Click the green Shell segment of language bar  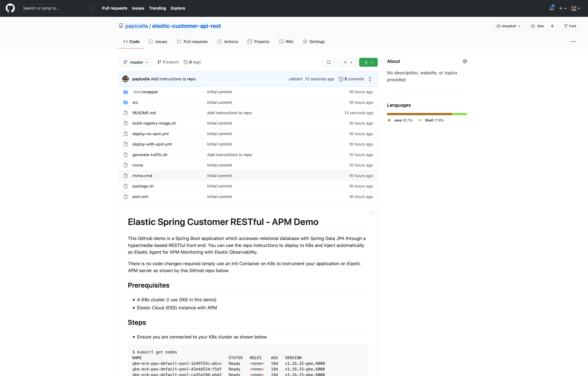point(460,114)
